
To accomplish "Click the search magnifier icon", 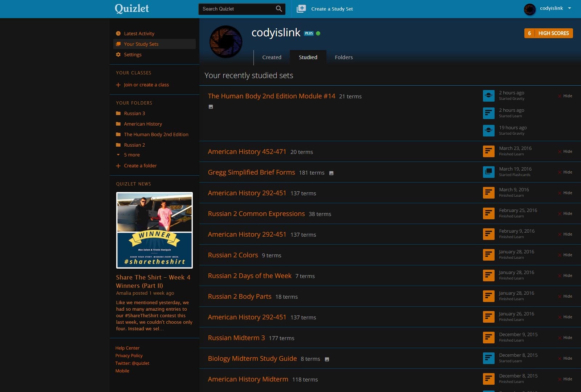I will (x=279, y=9).
